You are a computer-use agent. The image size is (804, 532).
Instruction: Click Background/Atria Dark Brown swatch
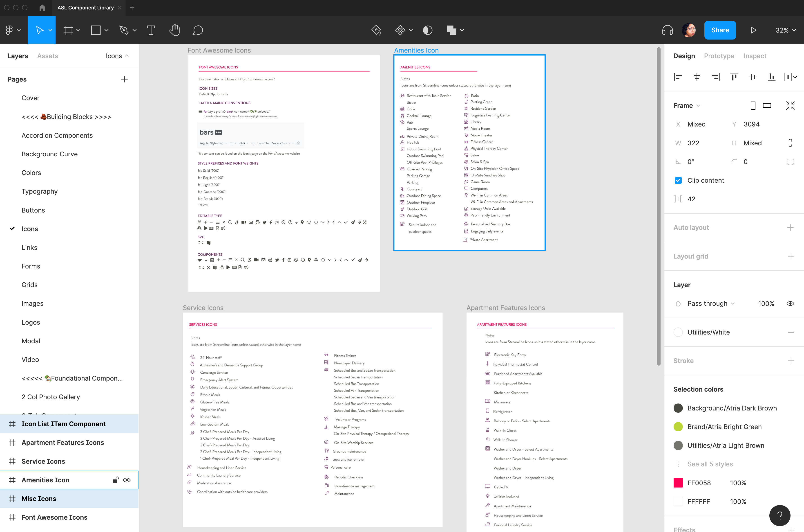[x=678, y=408]
